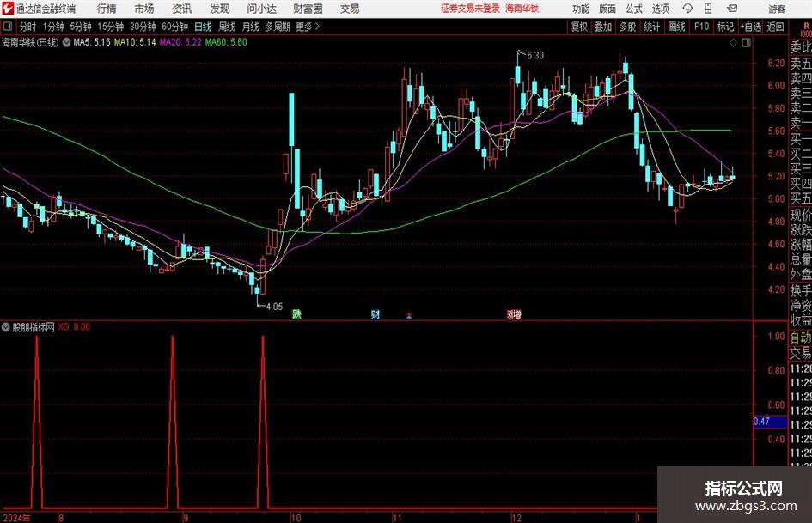Screen dimensions: 812x523
Task: Click the red R icon at right panel top
Action: point(806,27)
